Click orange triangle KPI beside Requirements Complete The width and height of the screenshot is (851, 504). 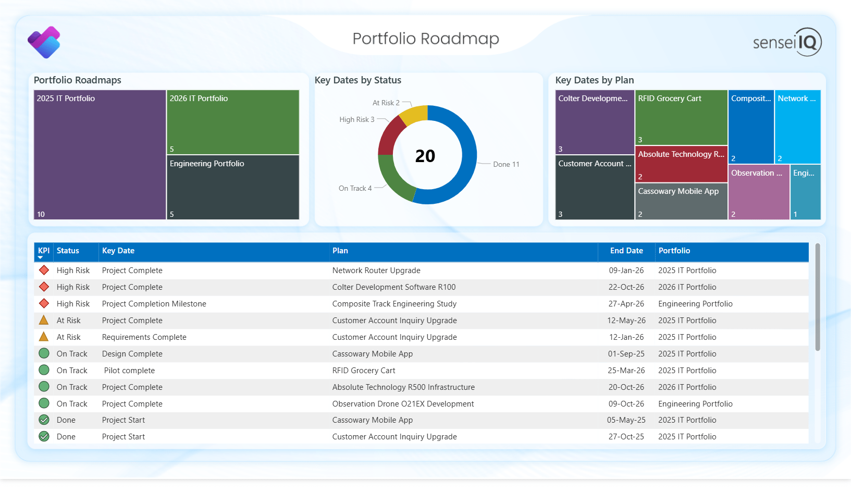(44, 337)
